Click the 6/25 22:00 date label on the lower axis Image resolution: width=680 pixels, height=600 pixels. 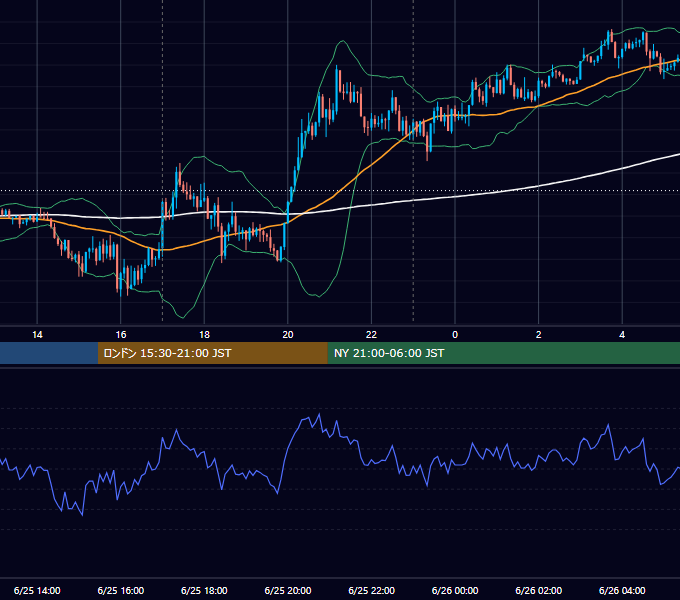click(x=372, y=590)
